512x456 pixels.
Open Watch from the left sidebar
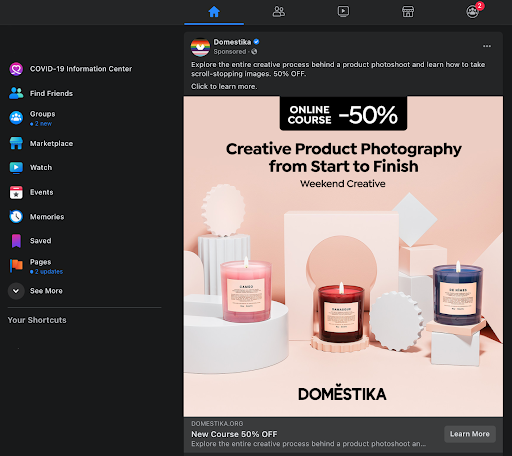click(41, 168)
